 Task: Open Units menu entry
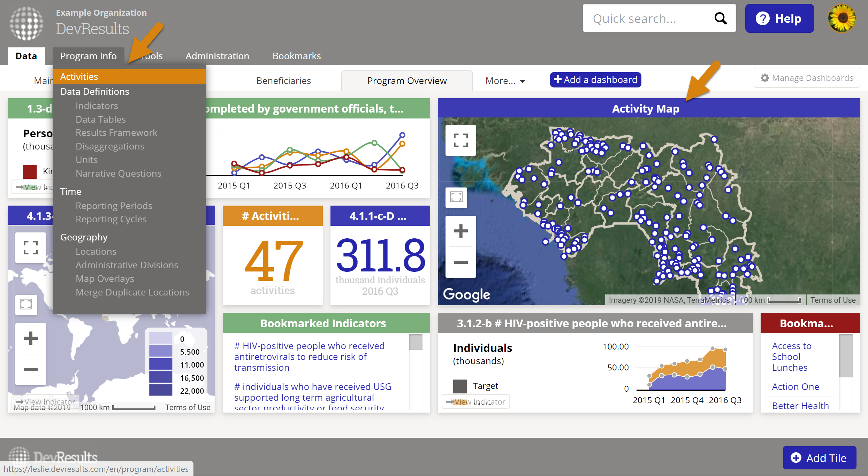pos(86,160)
